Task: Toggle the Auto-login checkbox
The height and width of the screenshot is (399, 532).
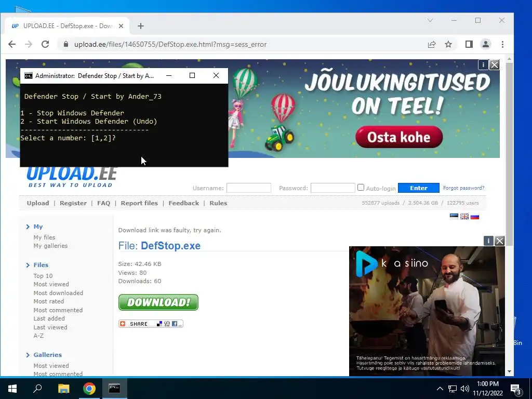Action: point(361,187)
